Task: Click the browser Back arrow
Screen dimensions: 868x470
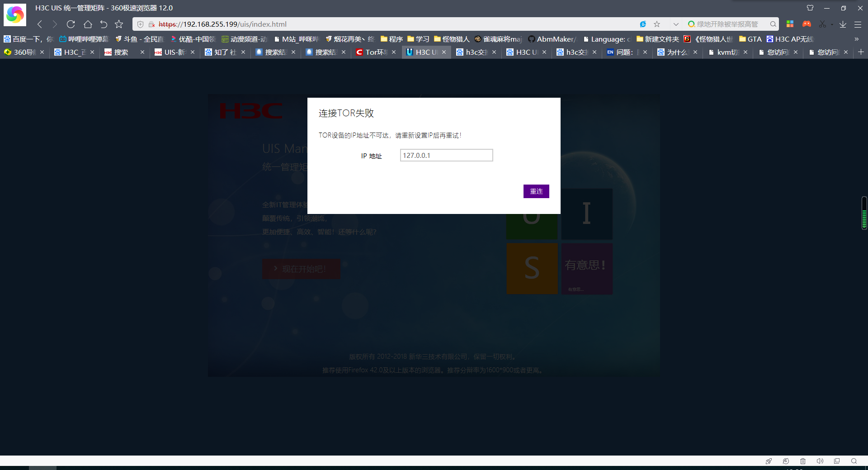Action: tap(40, 24)
